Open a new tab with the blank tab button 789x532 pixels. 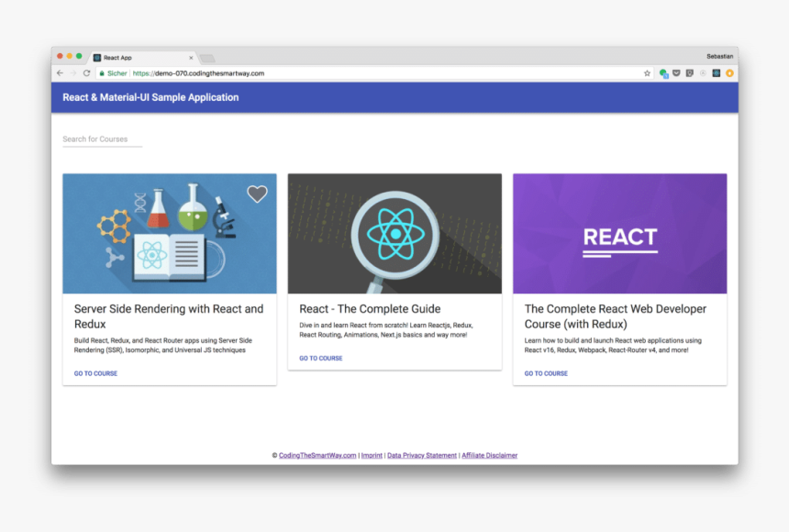207,59
